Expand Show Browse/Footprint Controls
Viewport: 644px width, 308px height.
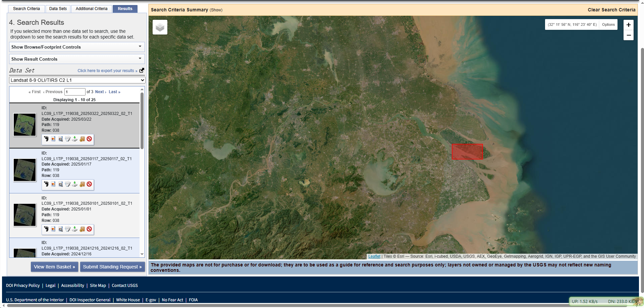click(x=76, y=47)
